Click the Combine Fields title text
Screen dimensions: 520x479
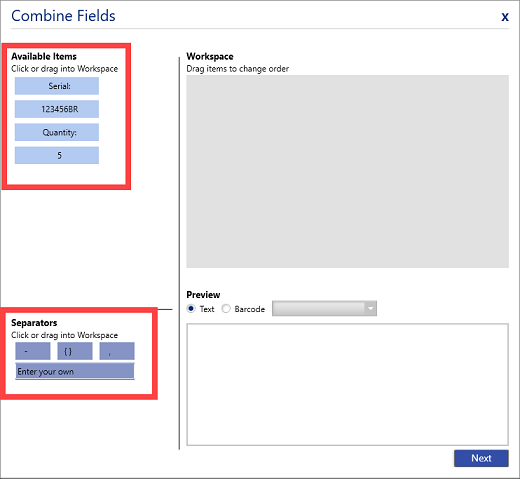(63, 16)
